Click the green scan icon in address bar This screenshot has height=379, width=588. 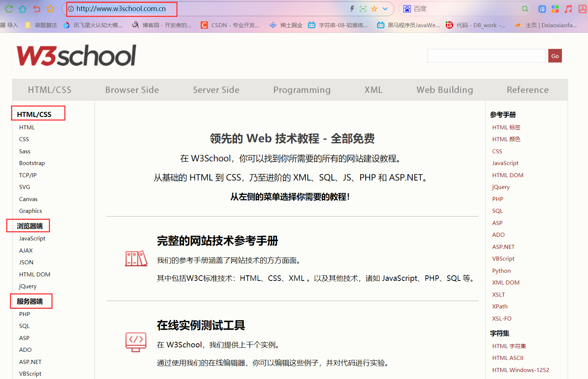coord(363,9)
